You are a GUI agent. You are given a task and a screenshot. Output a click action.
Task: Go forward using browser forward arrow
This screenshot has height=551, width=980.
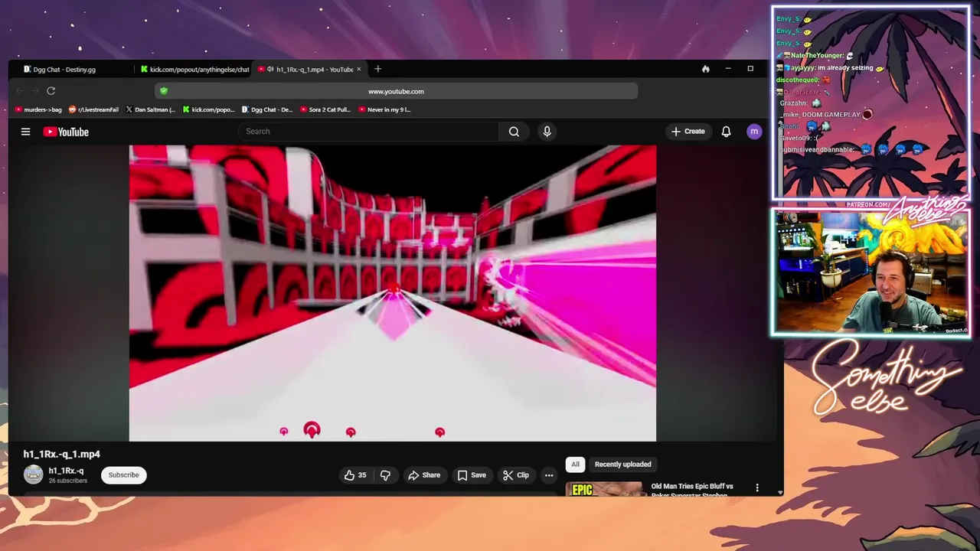[x=35, y=91]
